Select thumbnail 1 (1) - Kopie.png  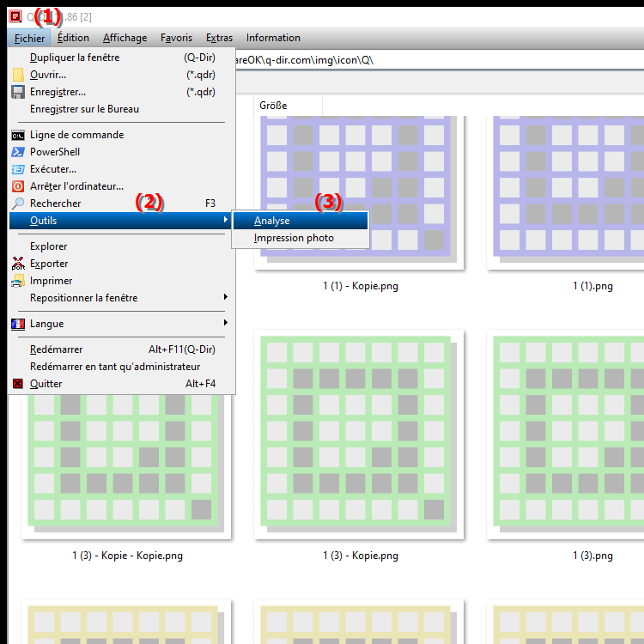click(359, 193)
